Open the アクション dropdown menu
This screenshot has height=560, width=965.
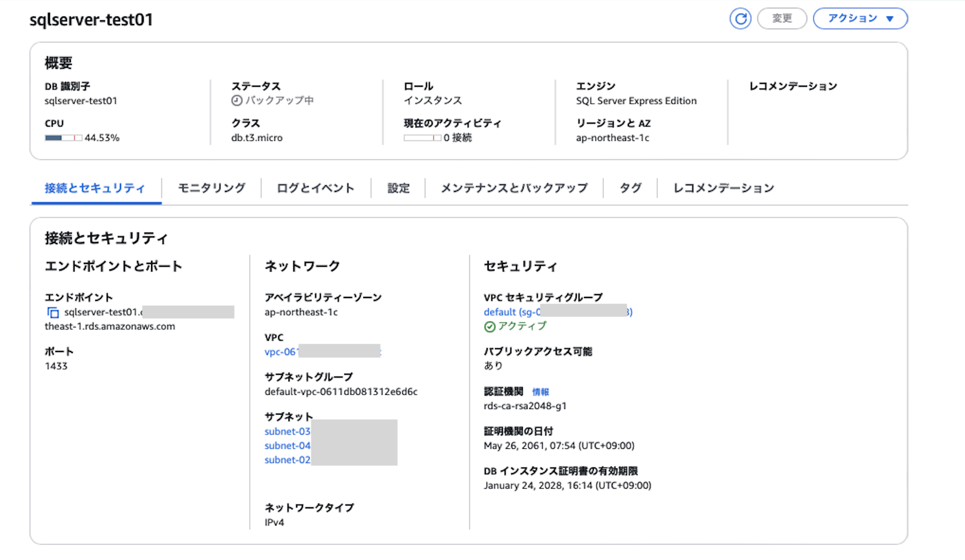860,19
